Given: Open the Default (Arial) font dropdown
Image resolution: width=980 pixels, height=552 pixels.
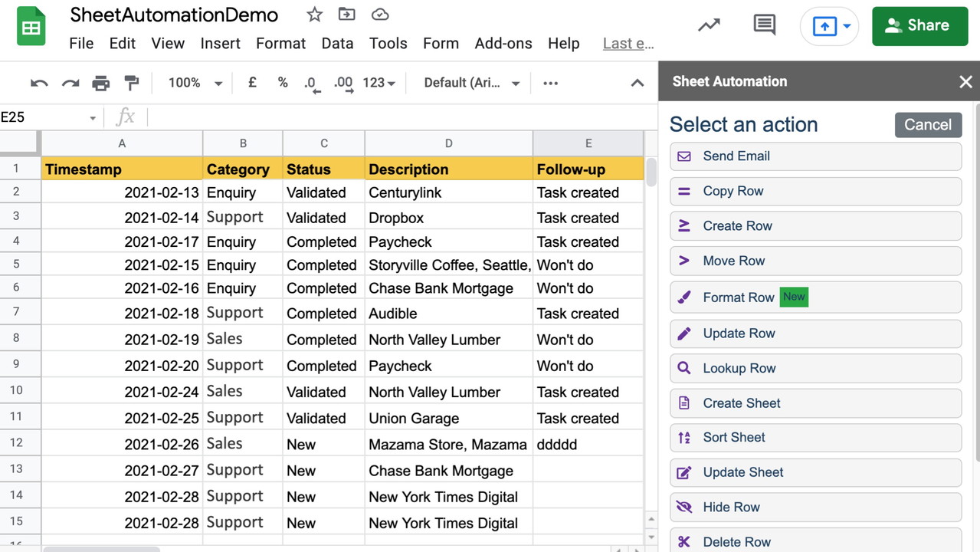Looking at the screenshot, I should (x=471, y=83).
